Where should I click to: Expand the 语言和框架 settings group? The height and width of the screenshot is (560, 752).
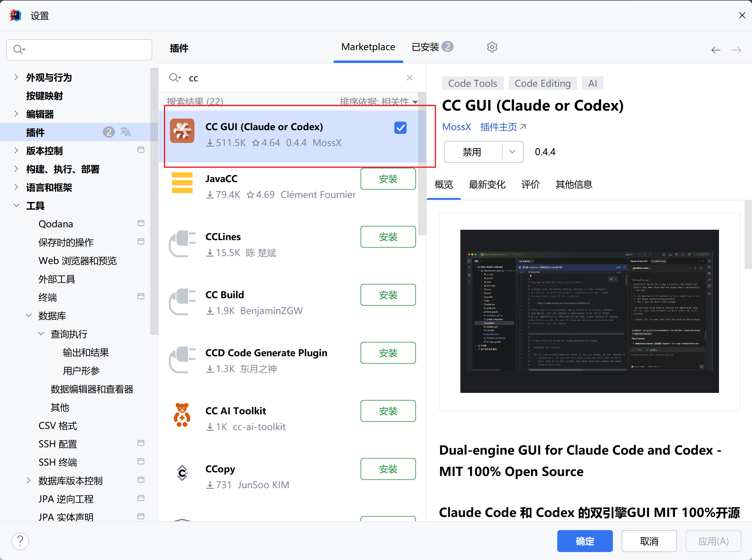coord(16,187)
